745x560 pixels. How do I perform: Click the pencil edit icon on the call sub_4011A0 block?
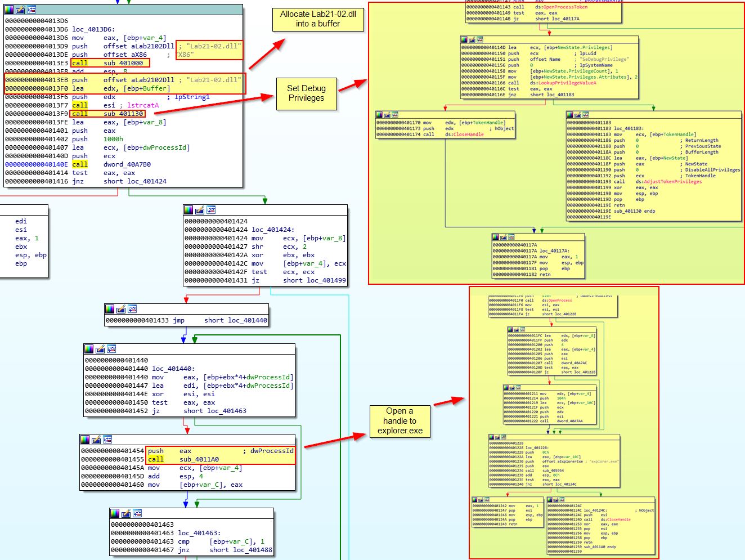point(96,440)
